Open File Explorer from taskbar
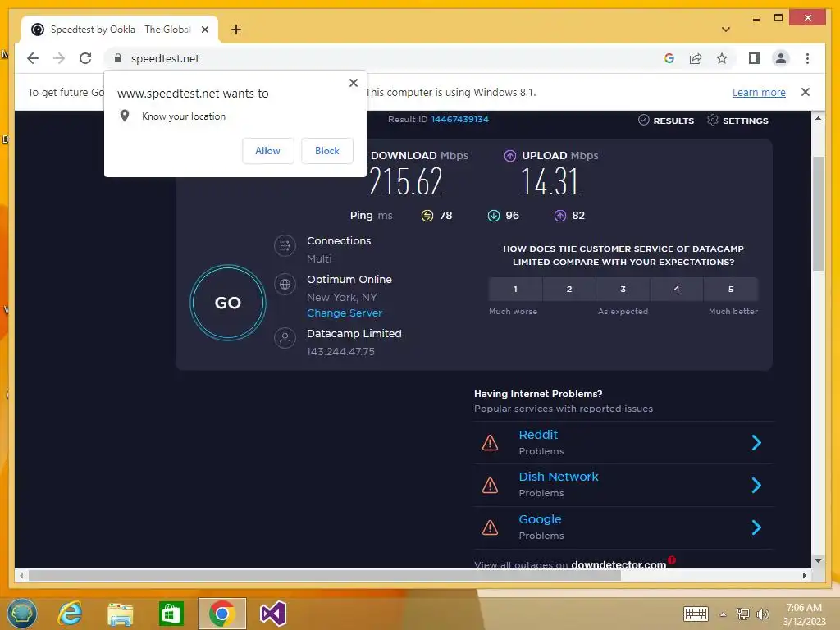 click(x=121, y=614)
